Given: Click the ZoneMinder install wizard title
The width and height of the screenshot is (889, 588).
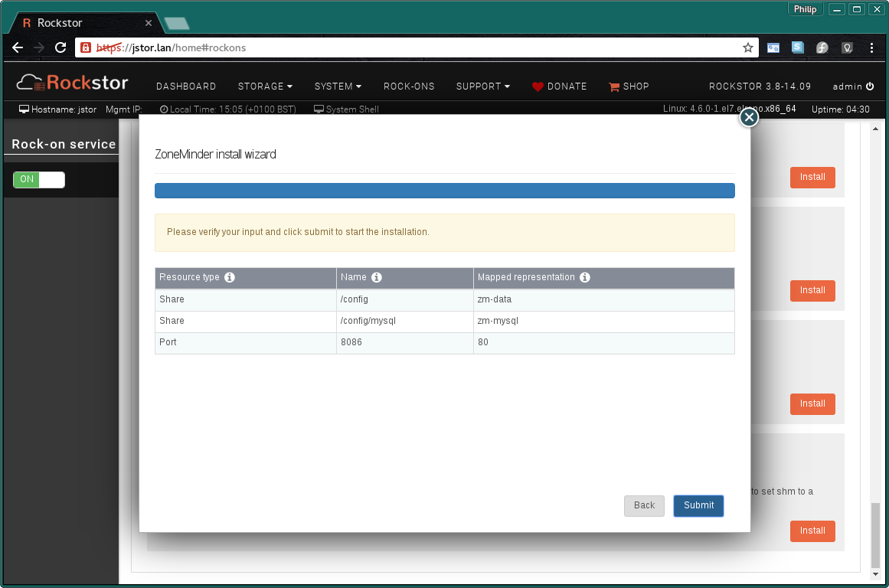Looking at the screenshot, I should (215, 154).
